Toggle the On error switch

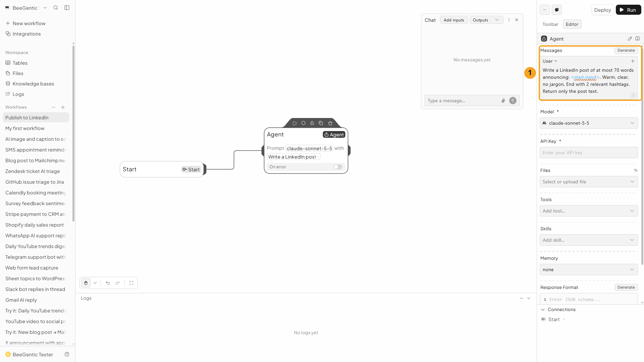(x=338, y=167)
